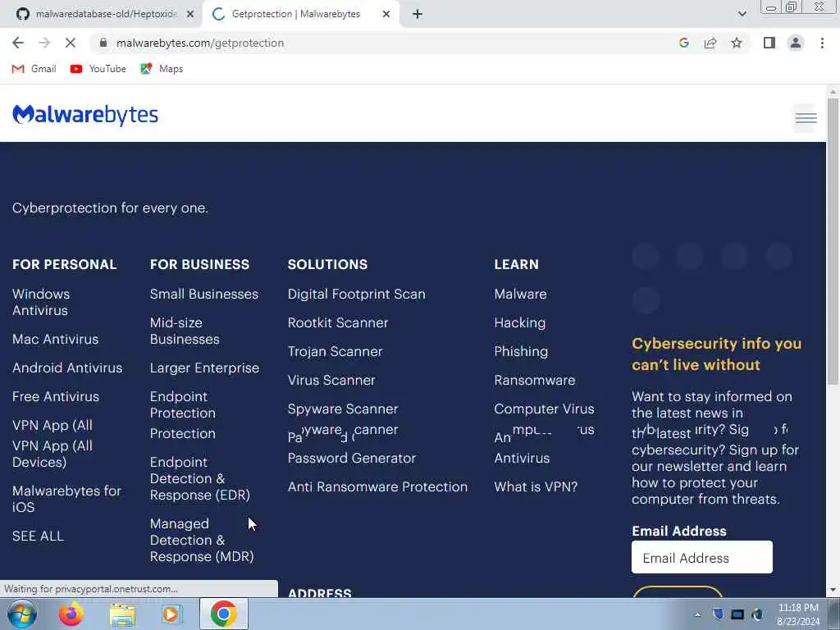The image size is (840, 630).
Task: Click the Google icon in address bar
Action: (683, 43)
